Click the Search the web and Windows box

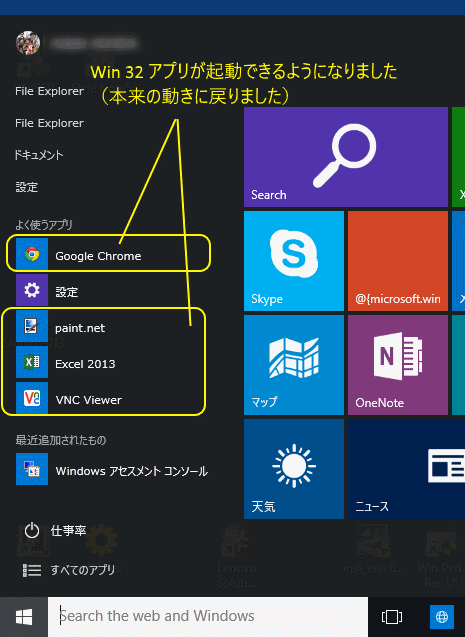pyautogui.click(x=208, y=617)
